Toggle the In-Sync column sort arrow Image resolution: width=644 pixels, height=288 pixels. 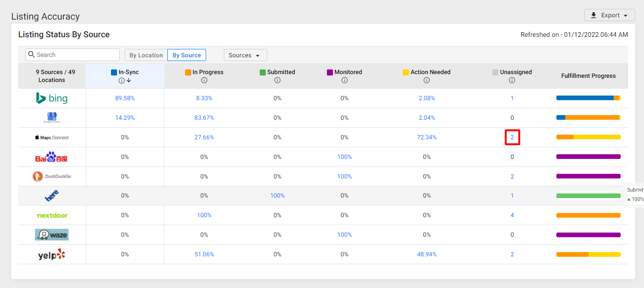[128, 81]
